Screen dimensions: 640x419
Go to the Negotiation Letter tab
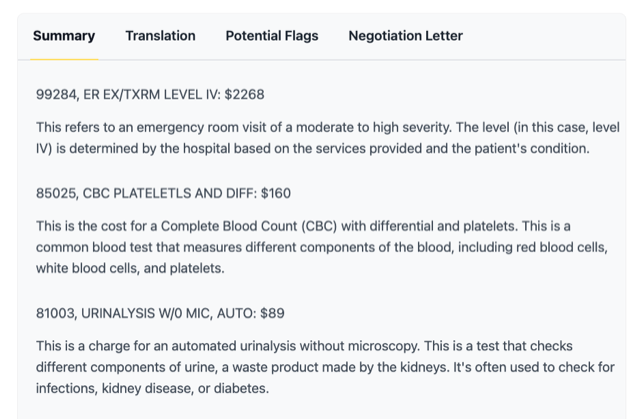(406, 36)
